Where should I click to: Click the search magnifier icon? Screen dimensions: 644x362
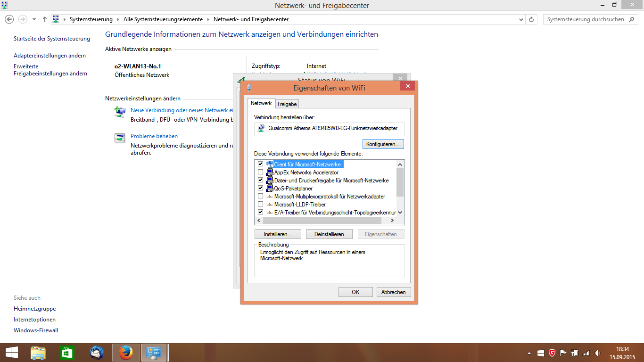coord(633,19)
